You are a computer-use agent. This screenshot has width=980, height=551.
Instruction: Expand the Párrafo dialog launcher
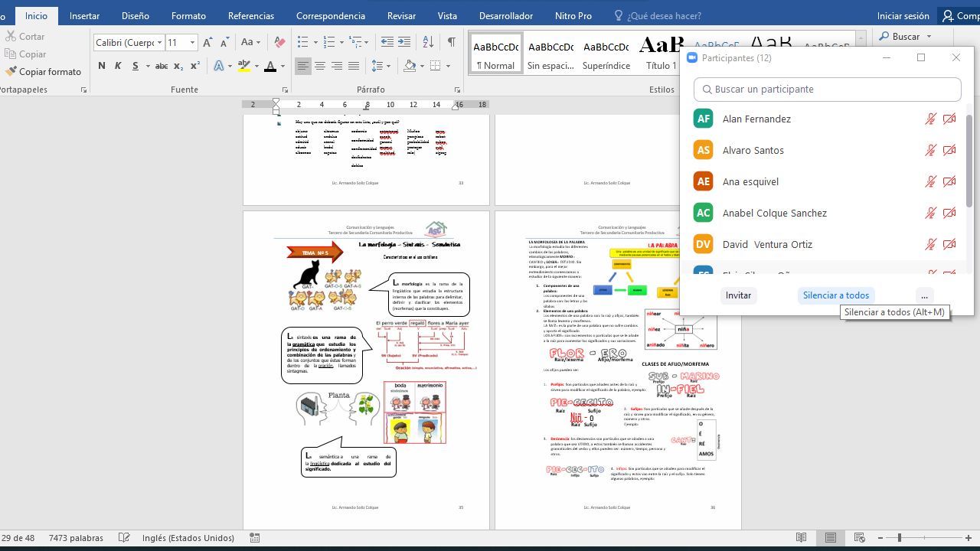[x=457, y=90]
